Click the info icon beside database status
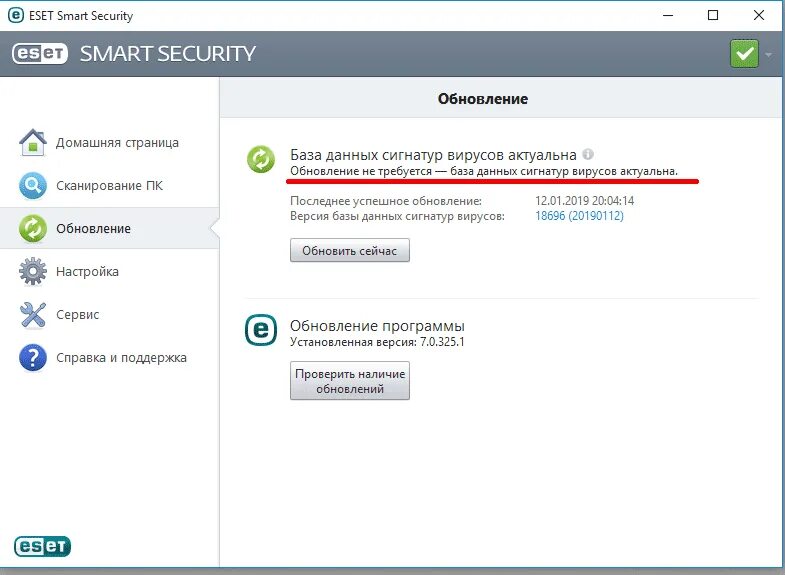The image size is (785, 575). pyautogui.click(x=588, y=155)
